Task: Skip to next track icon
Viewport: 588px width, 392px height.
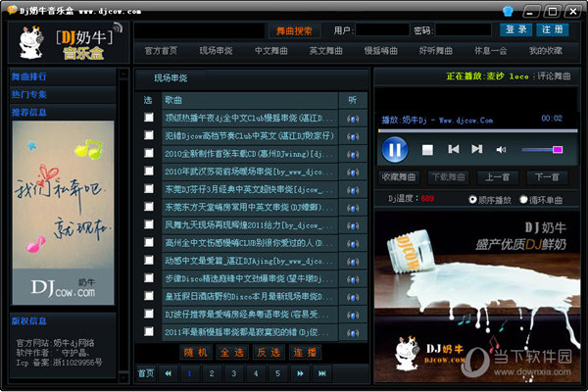Action: click(477, 149)
